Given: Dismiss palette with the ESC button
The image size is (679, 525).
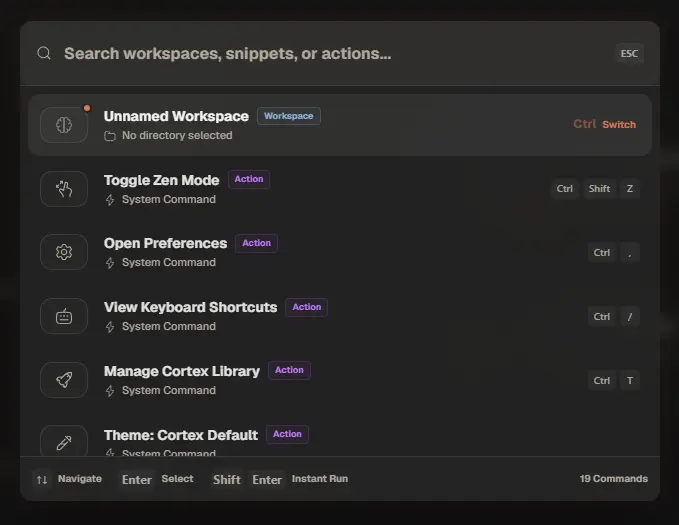Looking at the screenshot, I should [x=629, y=54].
